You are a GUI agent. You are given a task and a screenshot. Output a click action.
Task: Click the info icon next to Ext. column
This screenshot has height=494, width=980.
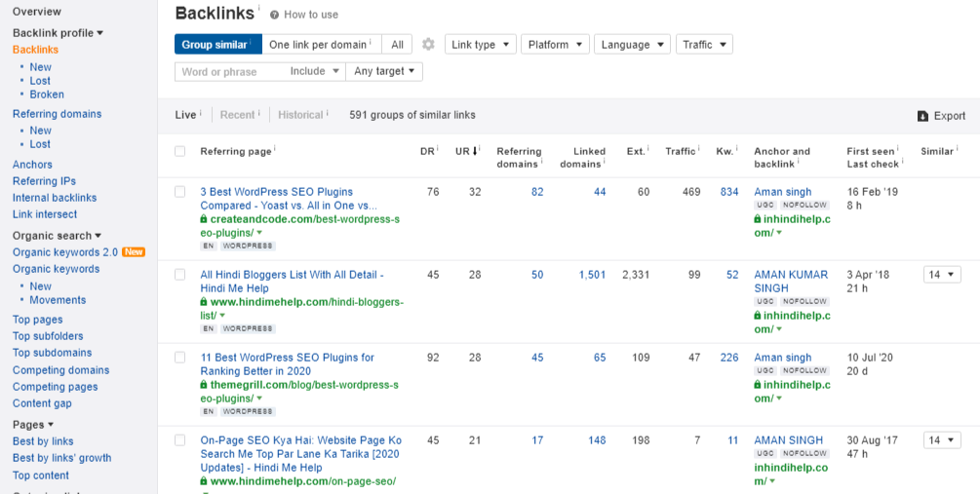pyautogui.click(x=647, y=148)
